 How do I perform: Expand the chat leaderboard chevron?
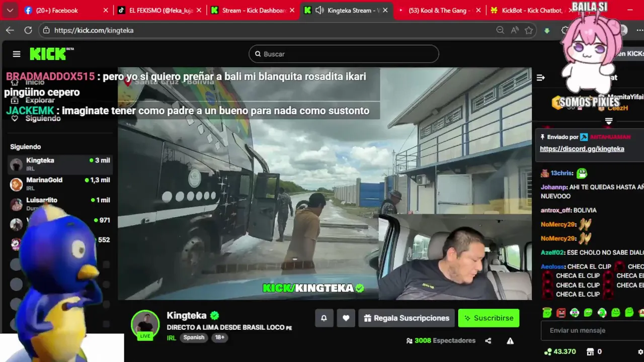(609, 121)
